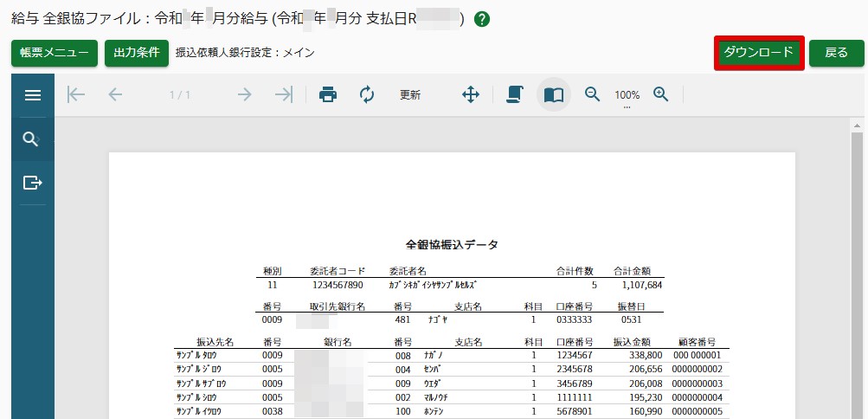Zoom out with the minus magnifier
The width and height of the screenshot is (868, 419).
click(592, 94)
